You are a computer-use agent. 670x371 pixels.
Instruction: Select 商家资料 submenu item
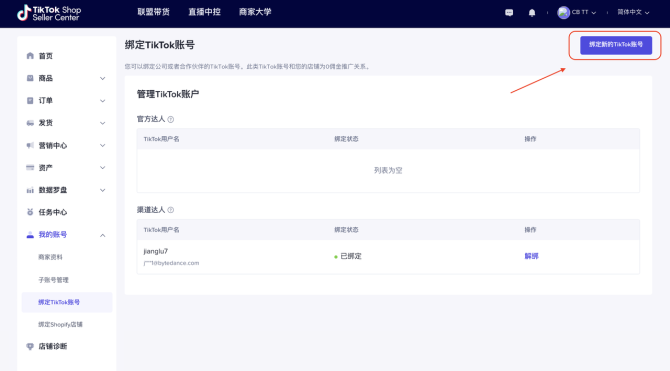click(x=50, y=257)
